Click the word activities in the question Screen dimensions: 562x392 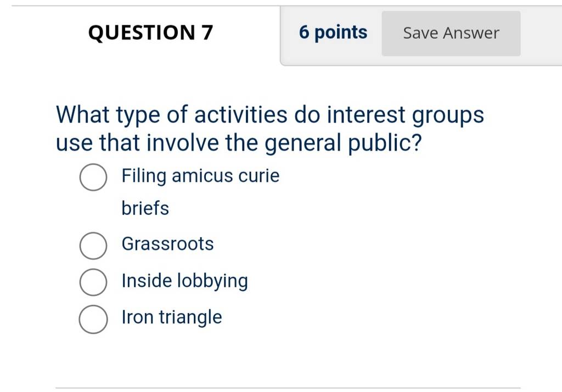241,115
